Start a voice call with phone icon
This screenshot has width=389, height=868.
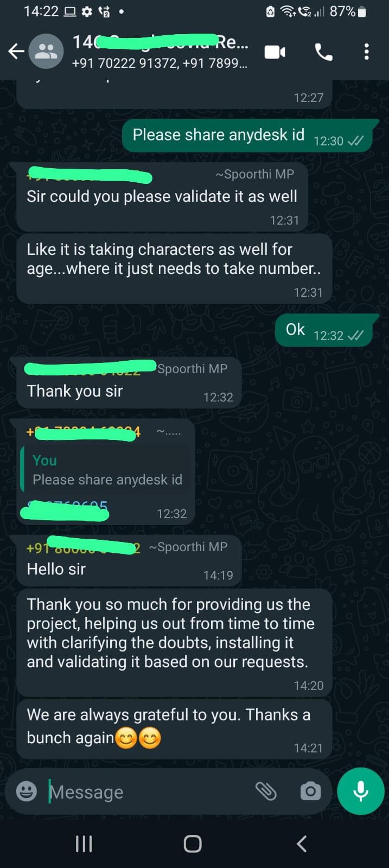click(323, 52)
